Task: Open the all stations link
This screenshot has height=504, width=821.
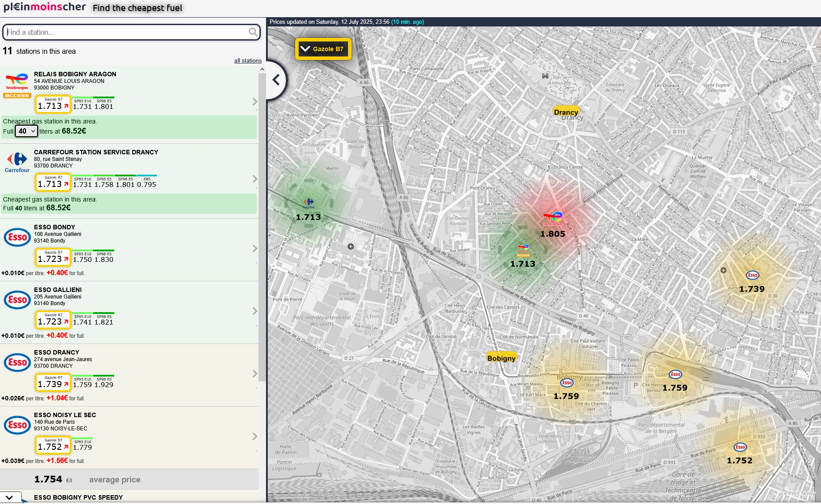Action: pyautogui.click(x=248, y=61)
